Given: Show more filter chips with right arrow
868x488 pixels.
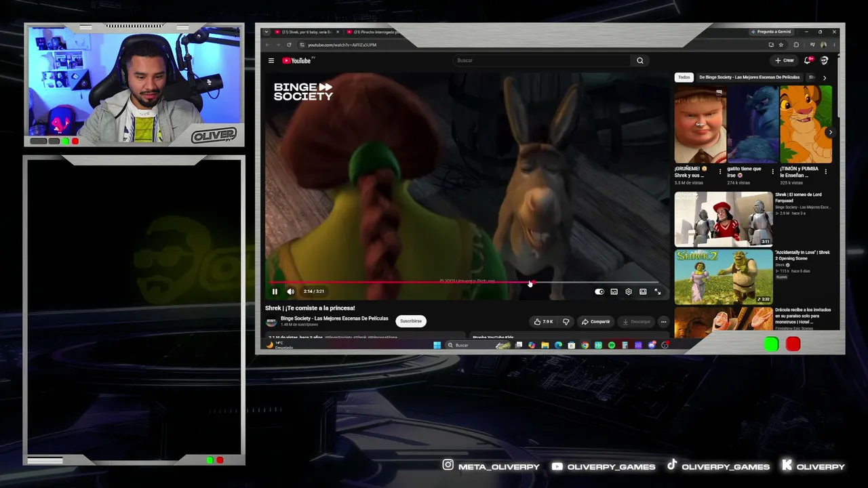Looking at the screenshot, I should point(825,77).
